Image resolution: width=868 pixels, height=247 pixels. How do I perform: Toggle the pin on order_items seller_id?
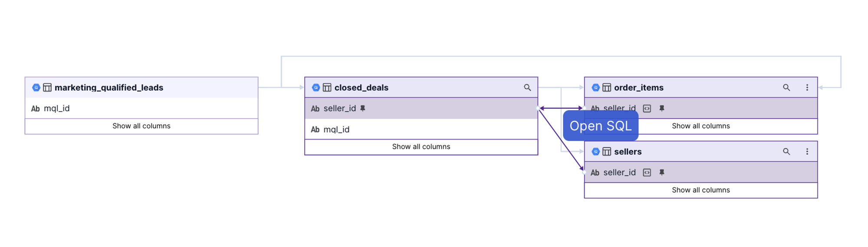coord(661,108)
